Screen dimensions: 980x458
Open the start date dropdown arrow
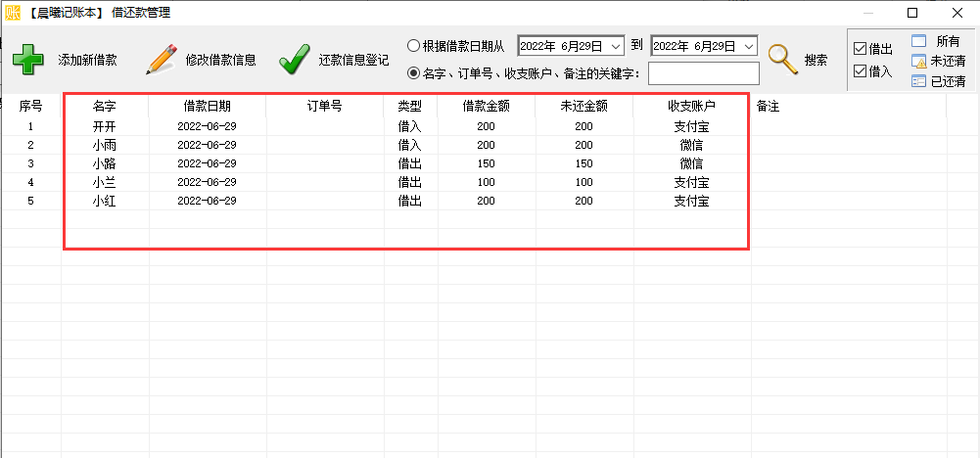[x=615, y=46]
